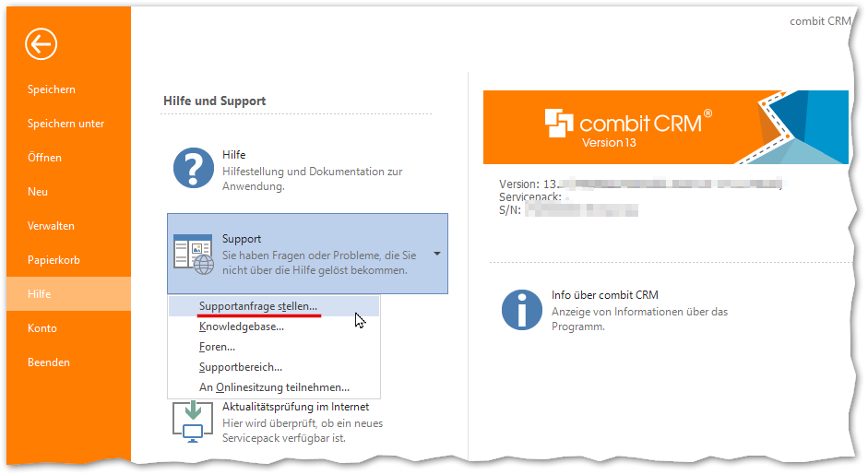Switch to Konto in the sidebar
Image resolution: width=868 pixels, height=475 pixels.
pos(42,328)
